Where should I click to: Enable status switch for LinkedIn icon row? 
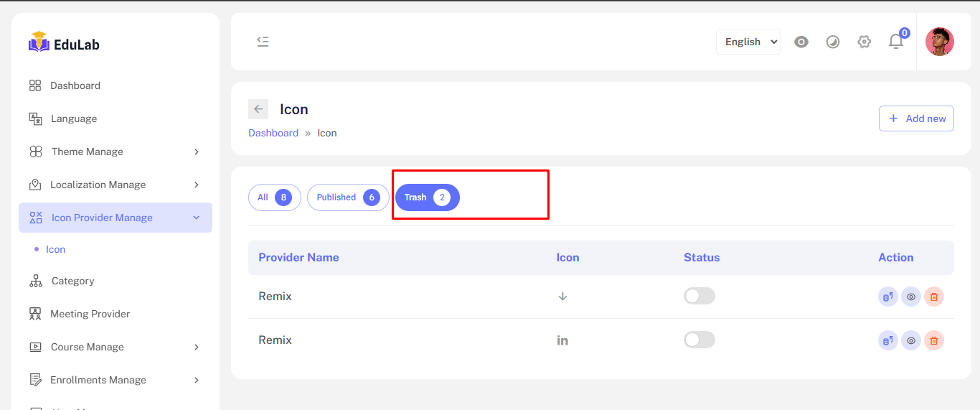coord(699,340)
